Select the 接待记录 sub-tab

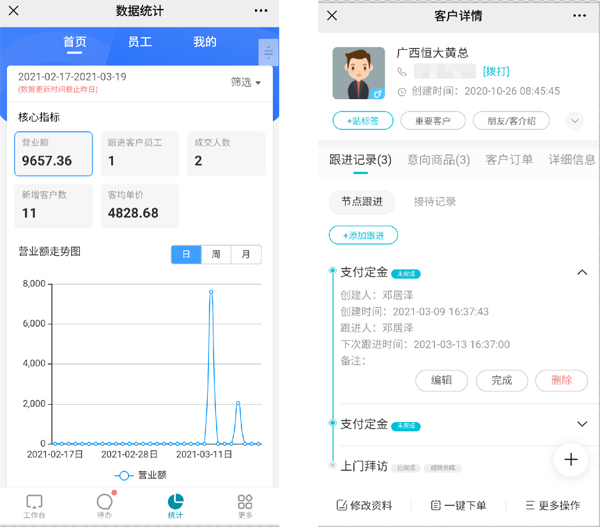coord(435,202)
